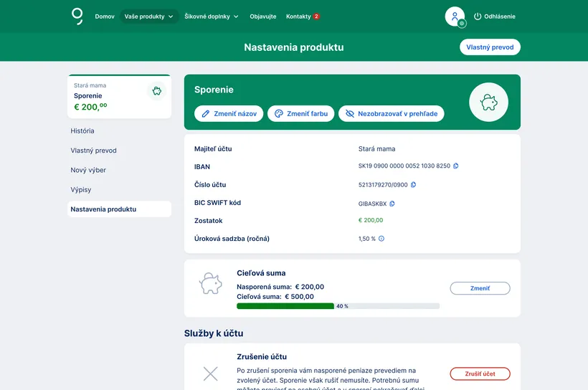The image size is (588, 390).
Task: Copy the account number 5213179270/0900
Action: (x=414, y=184)
